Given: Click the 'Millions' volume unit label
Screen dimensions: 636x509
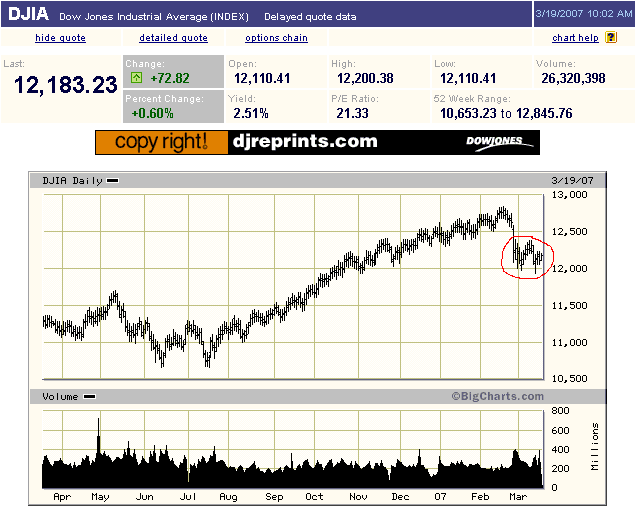Looking at the screenshot, I should (x=595, y=447).
